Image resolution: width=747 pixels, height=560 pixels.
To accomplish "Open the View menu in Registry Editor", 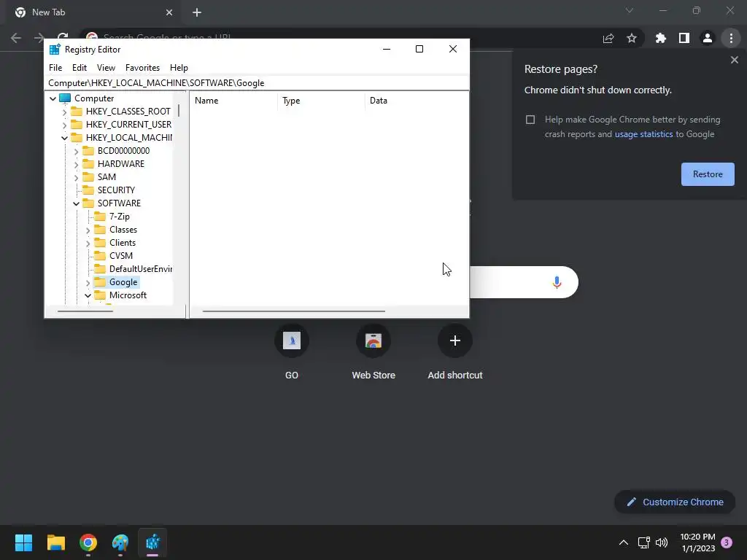I will click(x=106, y=68).
